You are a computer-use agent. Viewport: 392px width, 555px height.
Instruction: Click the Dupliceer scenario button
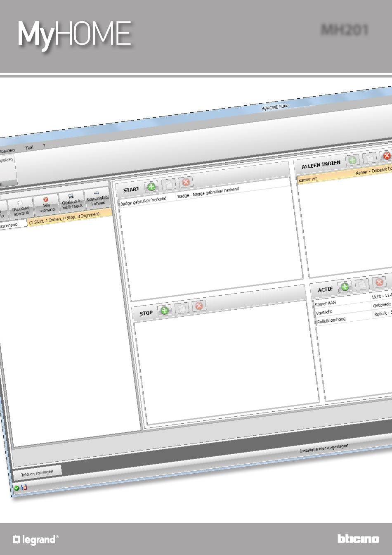21,209
